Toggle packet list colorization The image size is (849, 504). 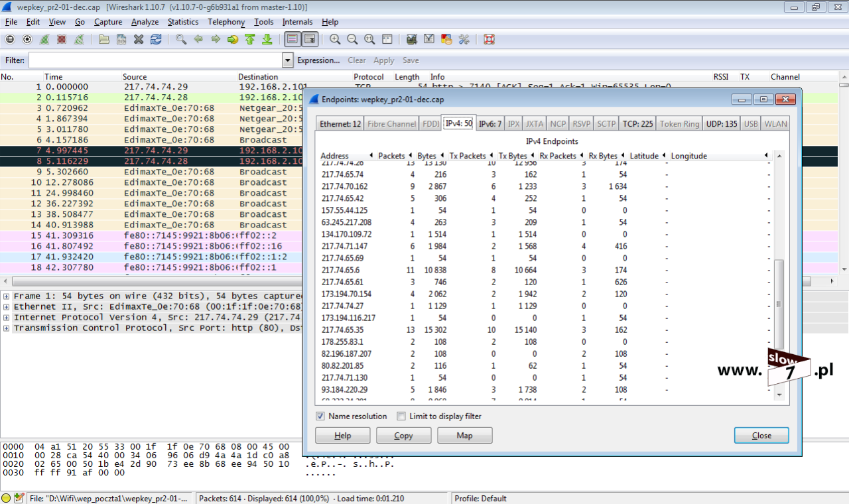[293, 39]
